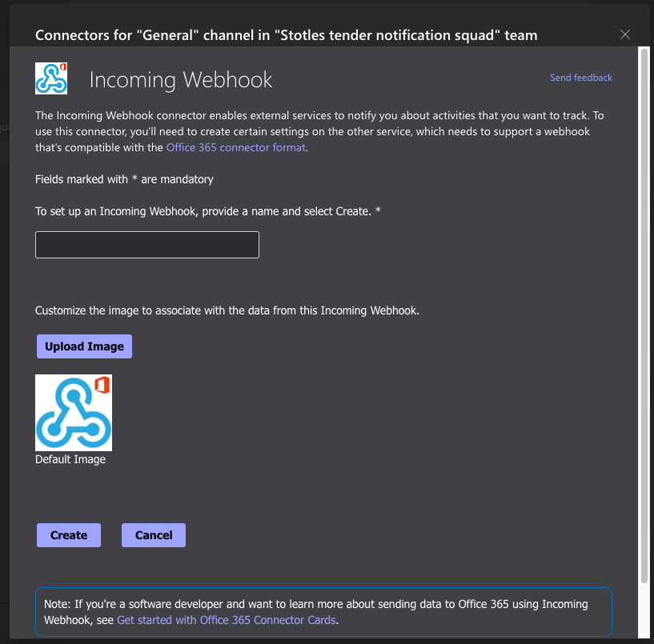
Task: Click the Incoming Webhook logo in the header
Action: pos(51,78)
